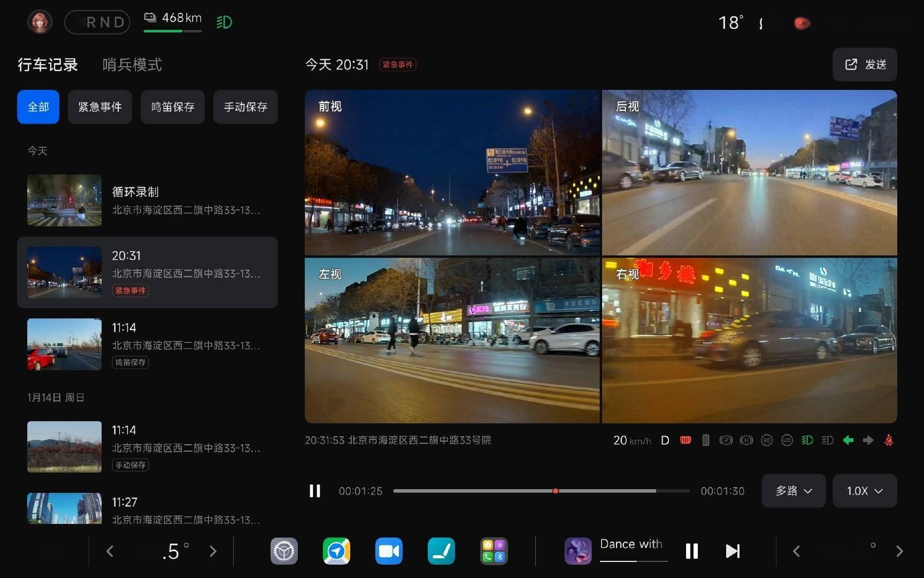924x578 pixels.
Task: Select the 全部 filter
Action: point(38,107)
